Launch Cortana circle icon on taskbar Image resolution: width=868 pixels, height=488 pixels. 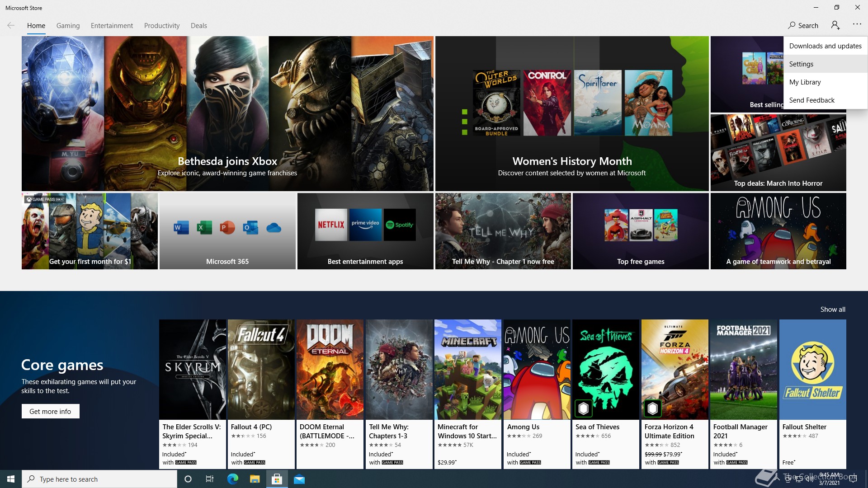[188, 479]
